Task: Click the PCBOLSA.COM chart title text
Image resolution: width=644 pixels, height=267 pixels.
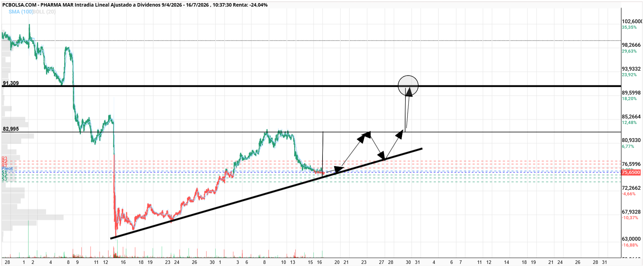Action: (19, 5)
